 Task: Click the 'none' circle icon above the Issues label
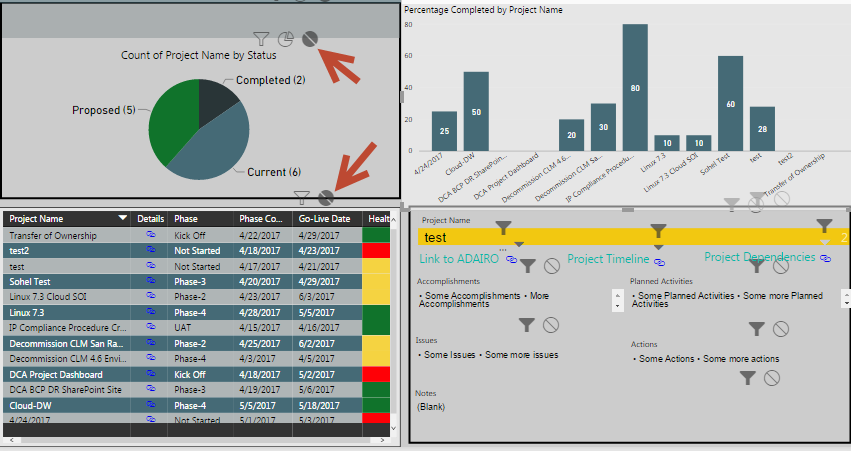(x=551, y=325)
